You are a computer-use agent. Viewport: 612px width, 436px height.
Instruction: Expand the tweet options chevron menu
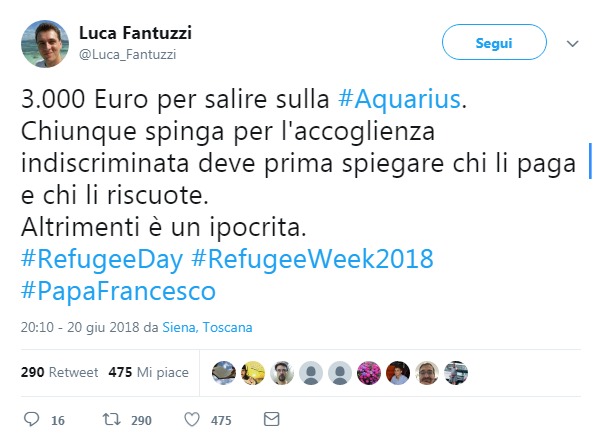click(x=573, y=43)
